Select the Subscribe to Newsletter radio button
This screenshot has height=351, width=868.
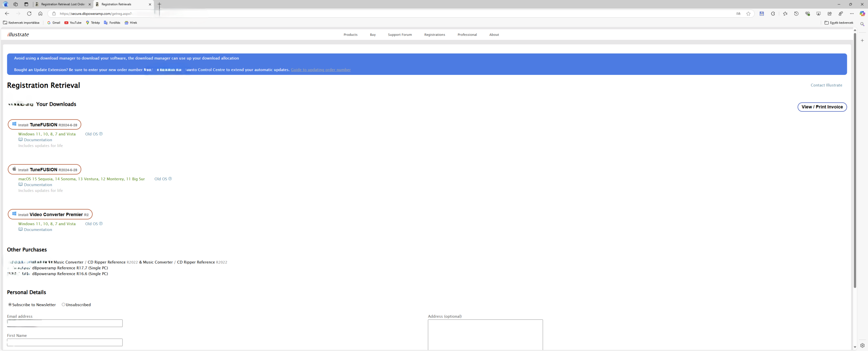pos(10,305)
